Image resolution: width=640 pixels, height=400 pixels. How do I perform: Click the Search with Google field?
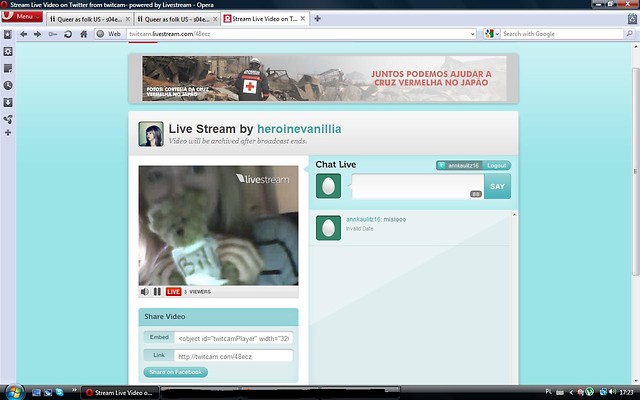click(562, 34)
